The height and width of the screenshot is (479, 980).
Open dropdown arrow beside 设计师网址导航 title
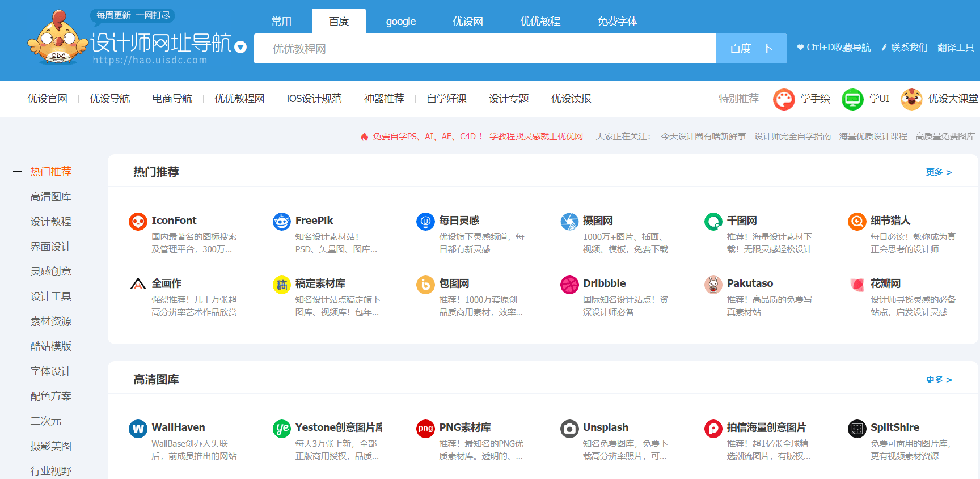(240, 47)
